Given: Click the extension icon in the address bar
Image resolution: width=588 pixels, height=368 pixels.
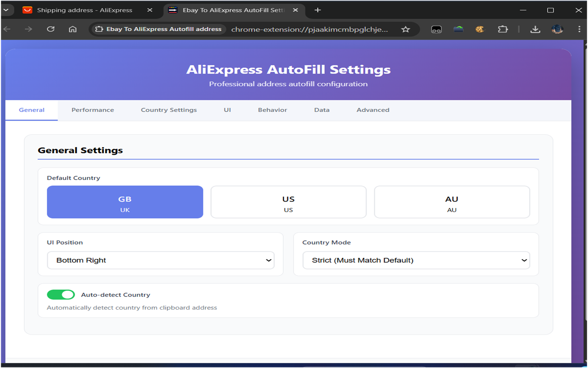Looking at the screenshot, I should tap(99, 29).
